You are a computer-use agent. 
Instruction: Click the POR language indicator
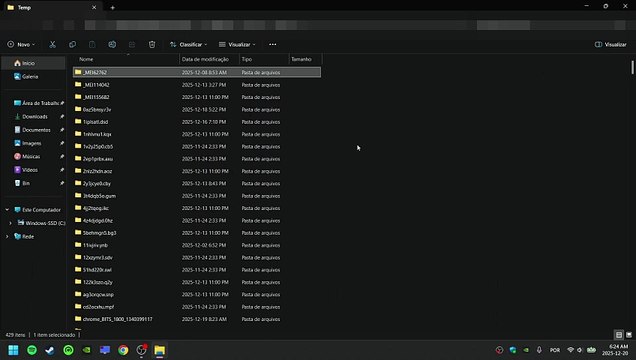(x=555, y=350)
